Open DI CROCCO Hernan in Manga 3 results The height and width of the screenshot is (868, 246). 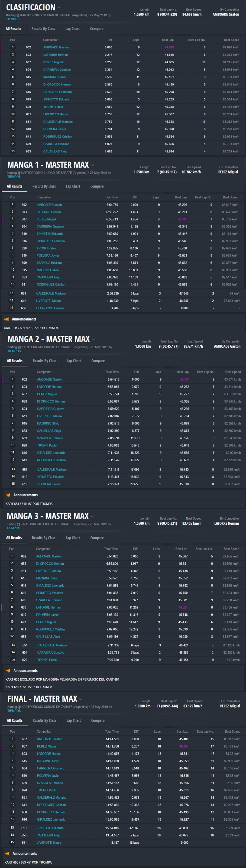50,564
